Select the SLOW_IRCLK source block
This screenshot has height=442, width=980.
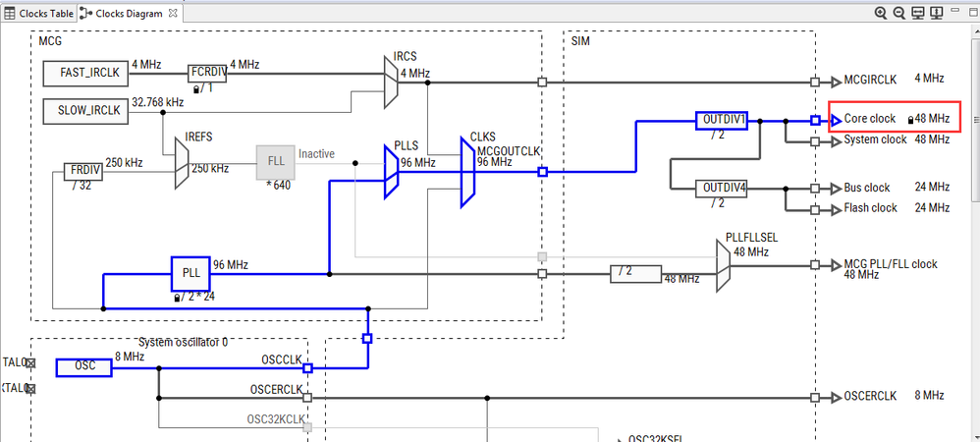(x=85, y=111)
